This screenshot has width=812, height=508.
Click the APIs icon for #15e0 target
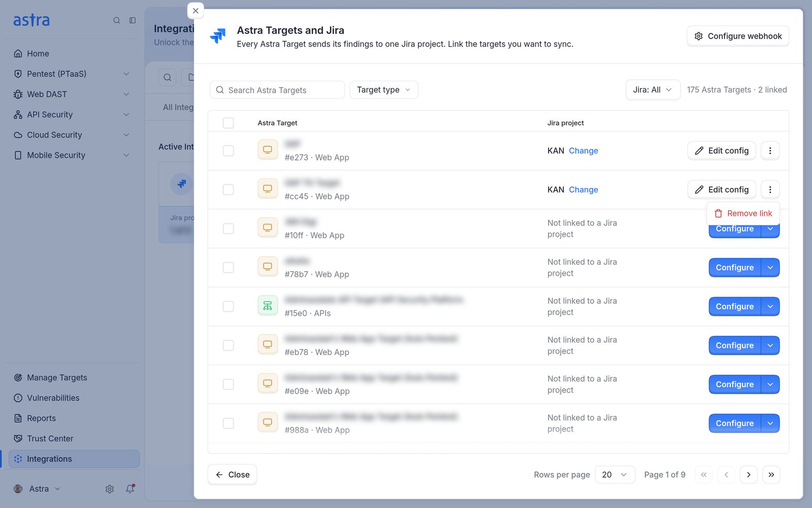pyautogui.click(x=267, y=306)
